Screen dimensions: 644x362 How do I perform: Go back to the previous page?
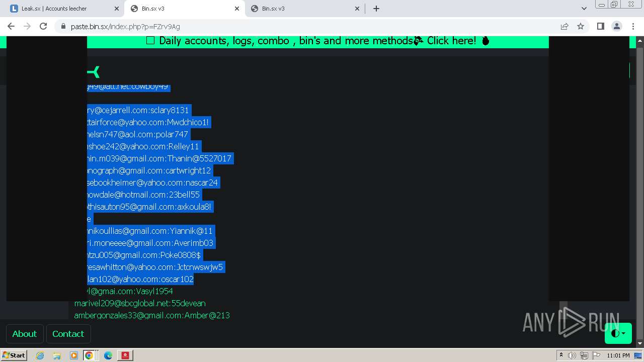pyautogui.click(x=11, y=26)
